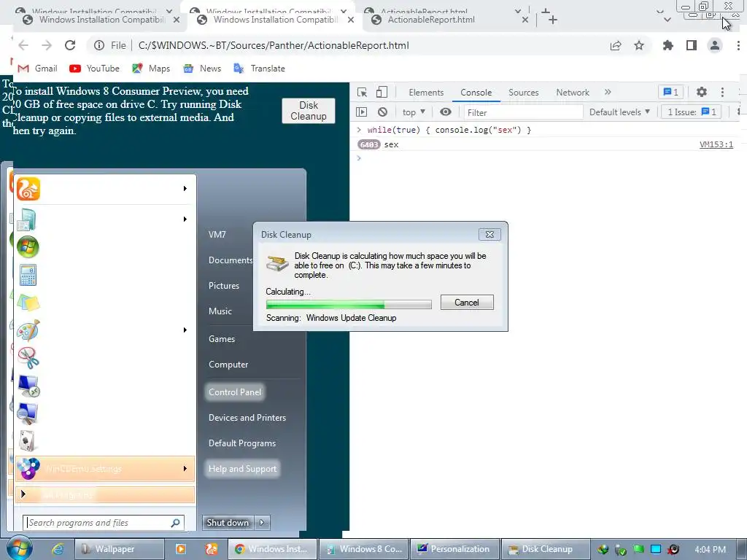Image resolution: width=747 pixels, height=560 pixels.
Task: Switch to the ActionableReport.html browser tab
Action: (x=443, y=20)
